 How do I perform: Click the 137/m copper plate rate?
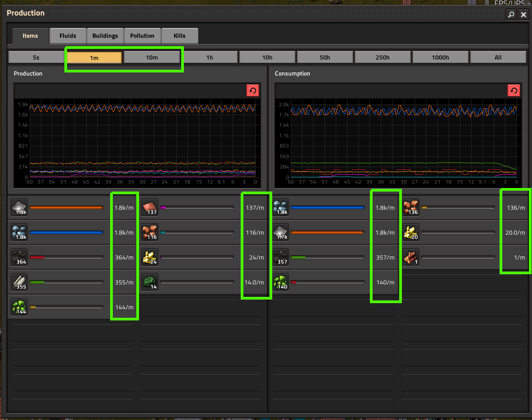[x=255, y=208]
